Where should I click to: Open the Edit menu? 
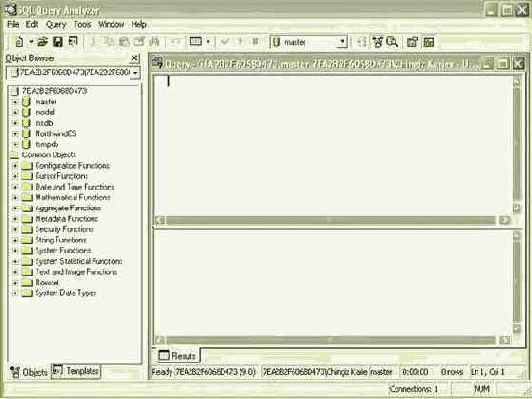coord(32,24)
